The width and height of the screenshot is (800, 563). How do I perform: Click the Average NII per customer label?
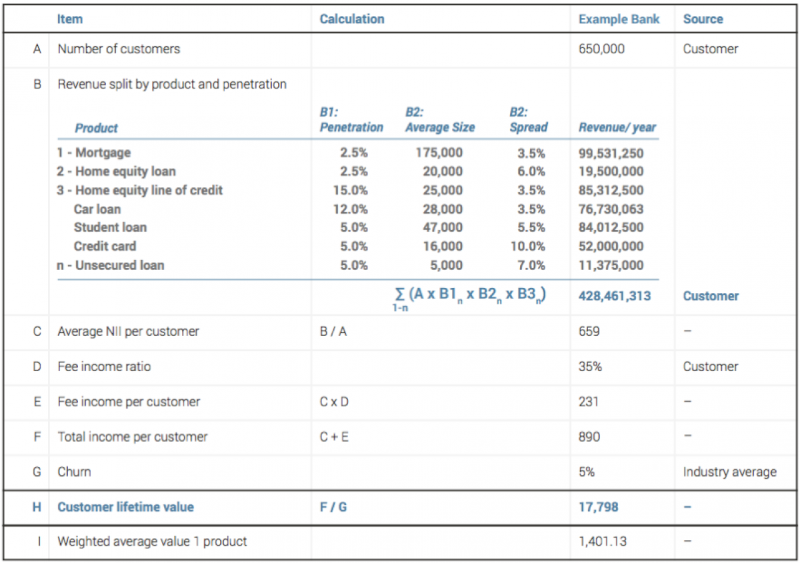coord(128,331)
